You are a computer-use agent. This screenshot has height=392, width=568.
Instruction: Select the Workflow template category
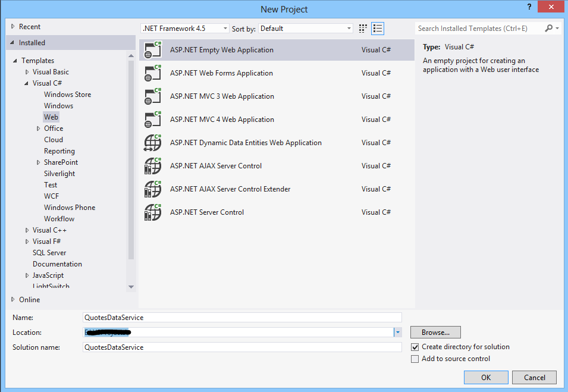click(x=59, y=219)
